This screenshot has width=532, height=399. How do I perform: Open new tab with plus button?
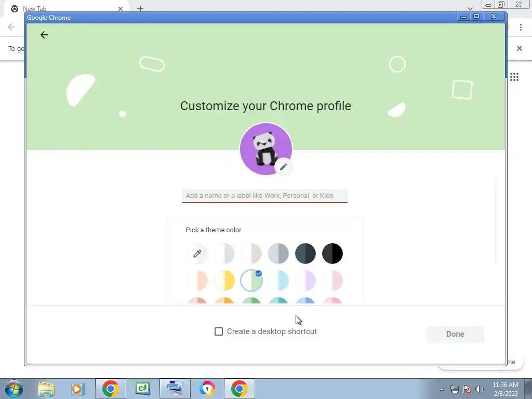(140, 9)
